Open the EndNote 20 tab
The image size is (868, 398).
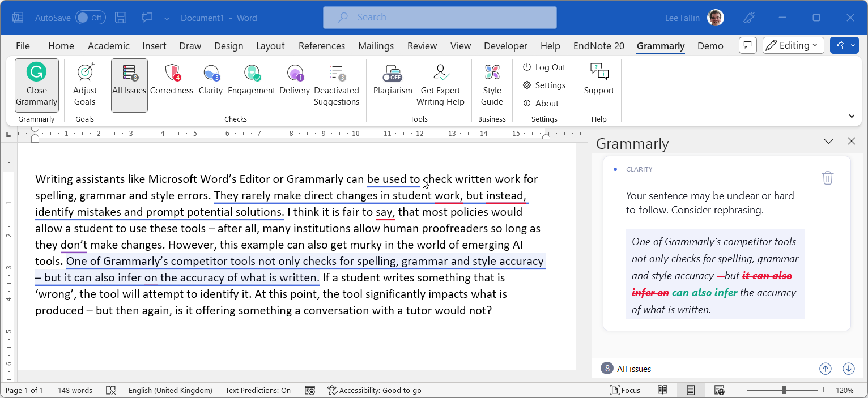598,46
